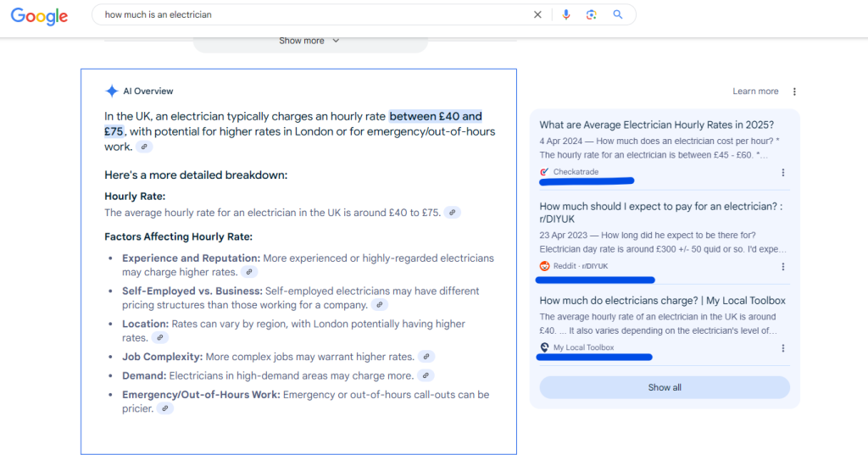Viewport: 868px width, 455px height.
Task: Click Learn more about AI Overview
Action: coord(755,92)
